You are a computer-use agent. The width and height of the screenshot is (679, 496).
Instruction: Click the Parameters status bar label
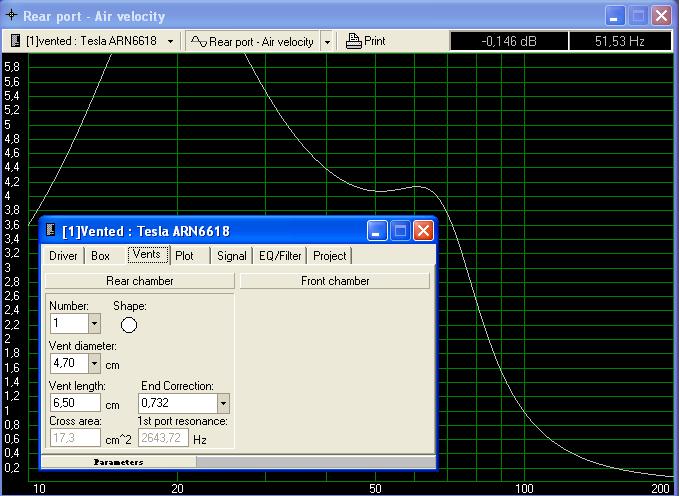118,462
